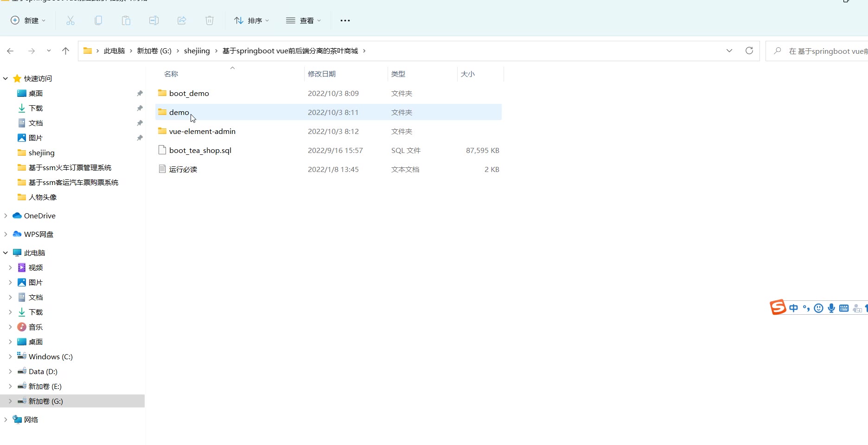The height and width of the screenshot is (445, 868).
Task: Click the Share icon in toolbar
Action: tap(182, 20)
